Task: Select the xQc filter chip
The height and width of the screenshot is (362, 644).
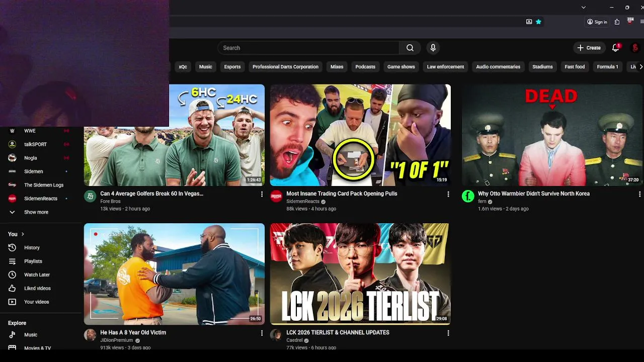Action: (x=183, y=66)
